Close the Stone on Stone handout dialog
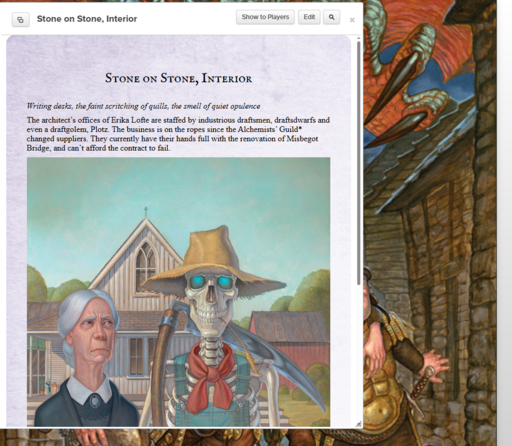This screenshot has width=512, height=446. pos(352,20)
